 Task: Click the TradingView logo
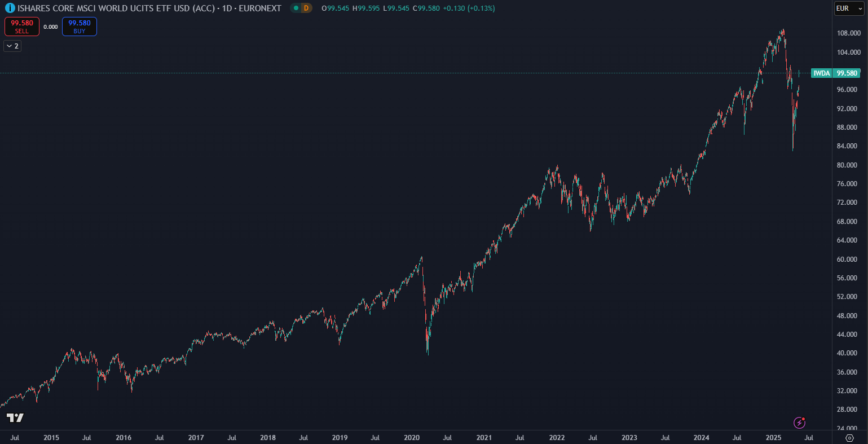coord(15,418)
